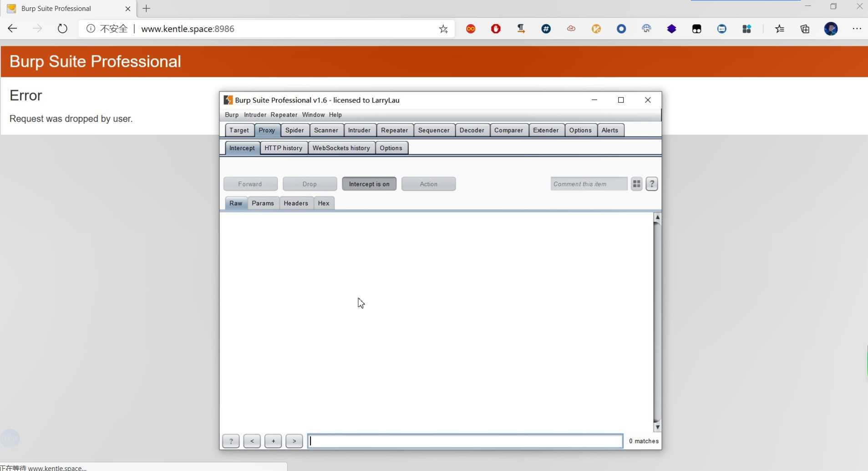The image size is (868, 471).
Task: Close the Burp Suite Professional browser tab
Action: [127, 9]
